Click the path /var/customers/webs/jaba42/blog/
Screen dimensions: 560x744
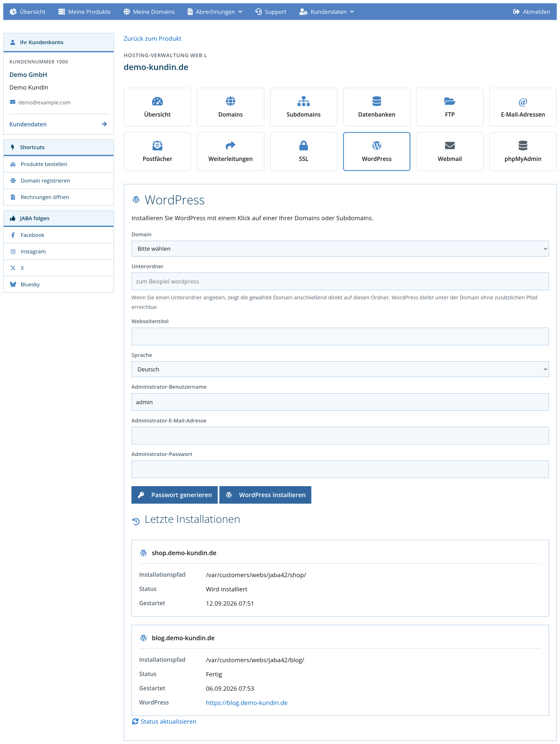coord(255,660)
